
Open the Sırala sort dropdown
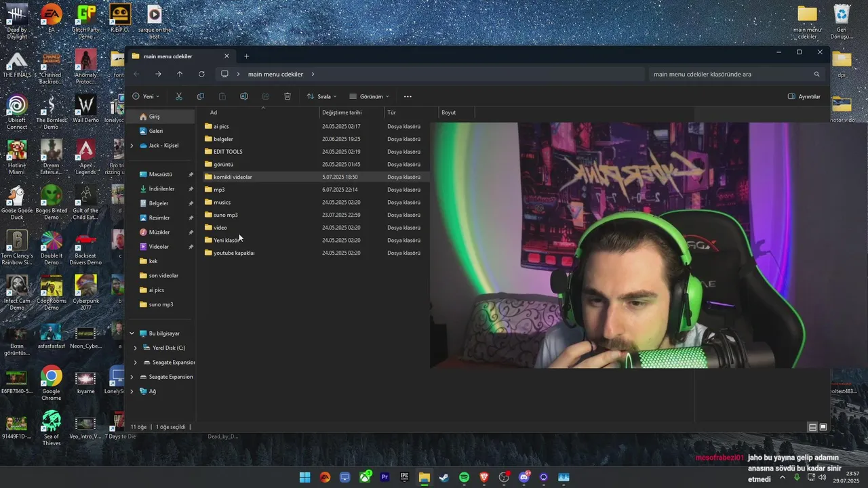tap(321, 96)
